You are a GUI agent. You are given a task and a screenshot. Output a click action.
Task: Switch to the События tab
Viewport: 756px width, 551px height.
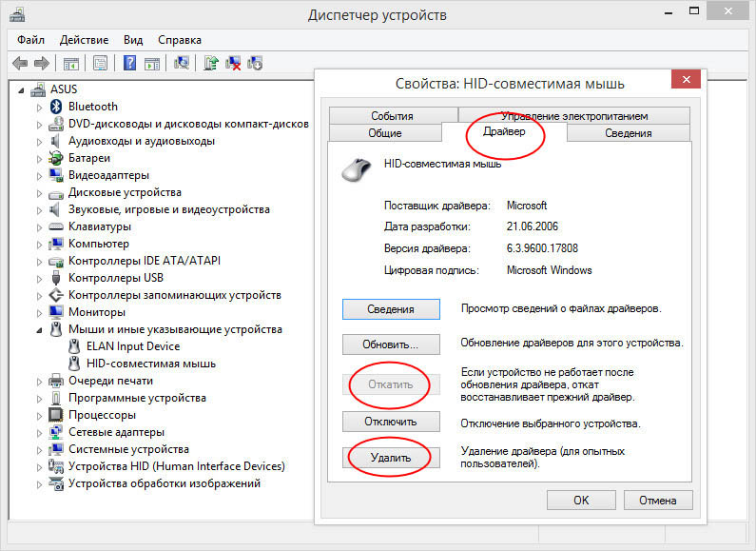pos(393,116)
